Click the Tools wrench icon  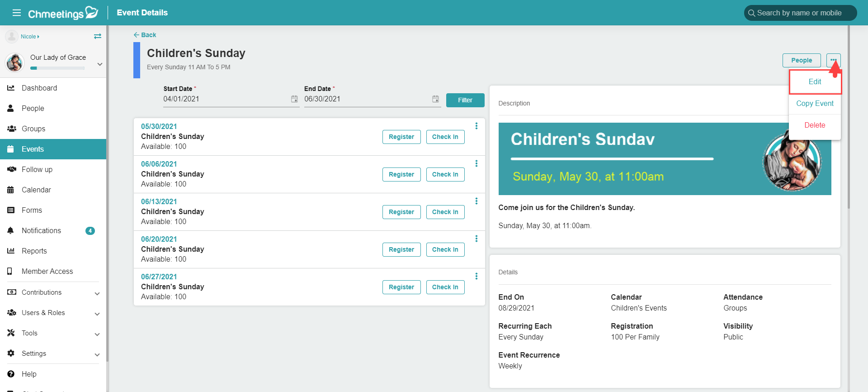click(x=11, y=333)
